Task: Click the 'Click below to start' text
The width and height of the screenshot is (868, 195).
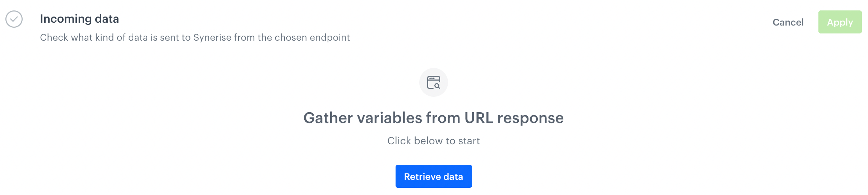Action: coord(433,141)
